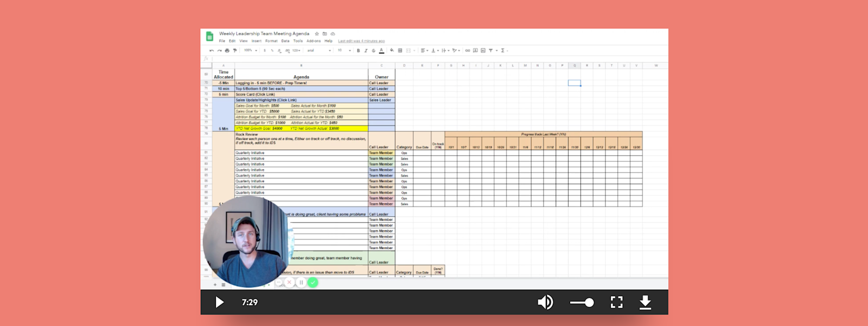Click the green checkmark finish button

pyautogui.click(x=312, y=283)
